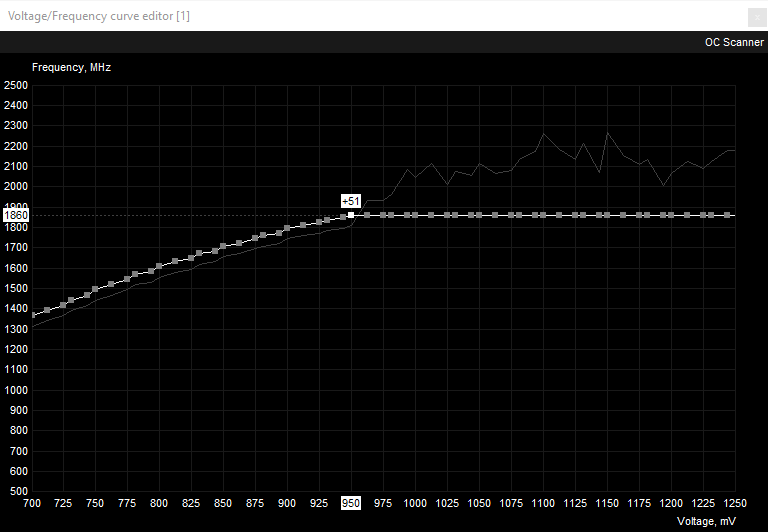Screen dimensions: 768x532
Task: Click the +51 offset tooltip label
Action: (x=351, y=201)
